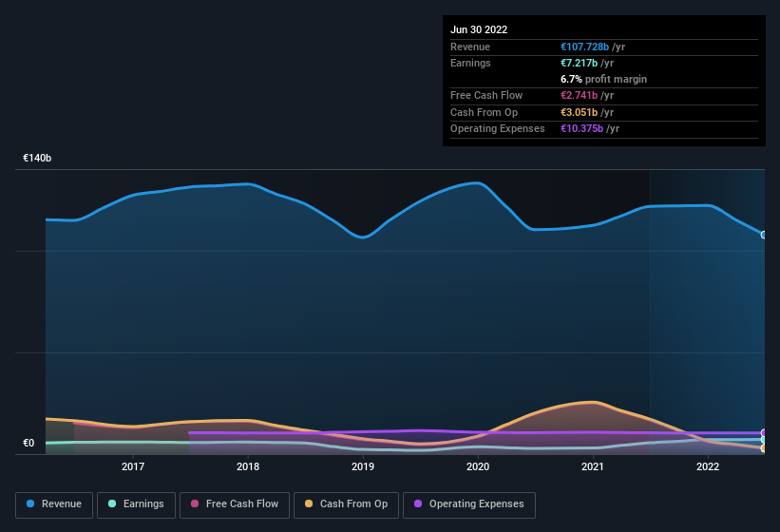Toggle the Earnings legend button

click(136, 505)
